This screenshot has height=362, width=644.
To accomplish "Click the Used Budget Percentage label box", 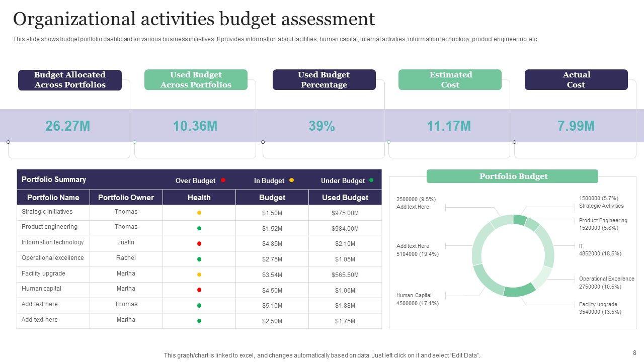I will 324,80.
